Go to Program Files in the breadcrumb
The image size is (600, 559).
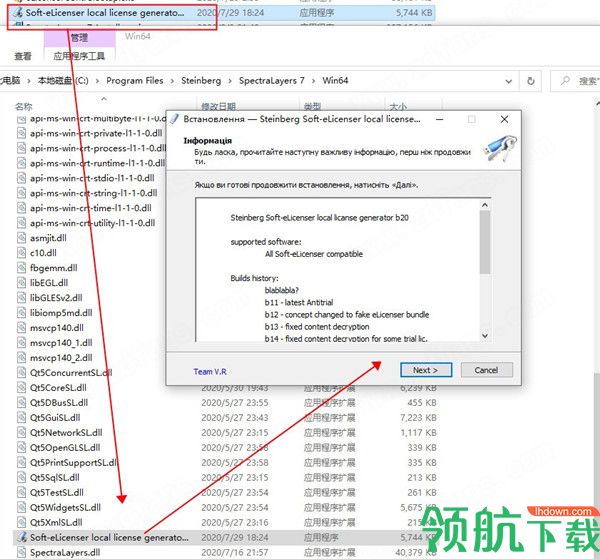135,81
